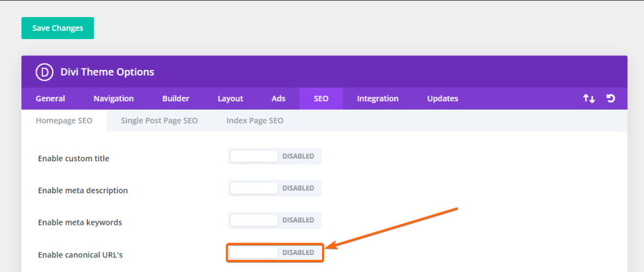Screen dimensions: 644x272
Task: Select the Ads tab
Action: 279,99
